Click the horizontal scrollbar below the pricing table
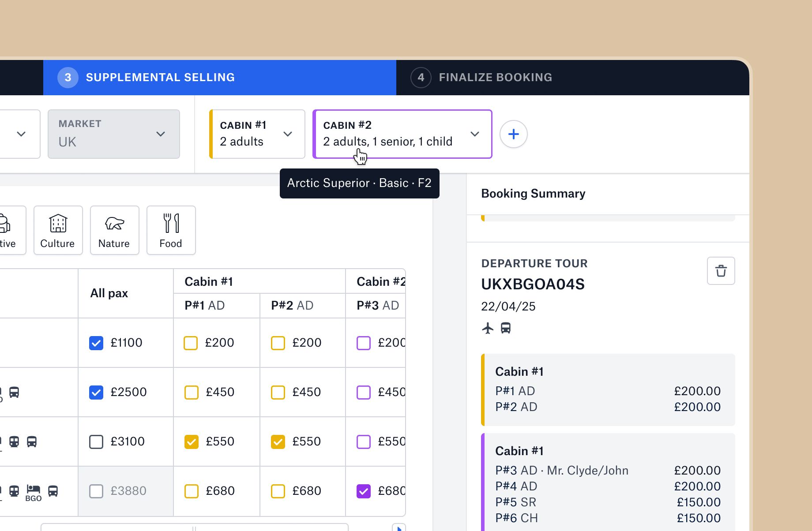Viewport: 812px width, 531px height. coord(194,527)
